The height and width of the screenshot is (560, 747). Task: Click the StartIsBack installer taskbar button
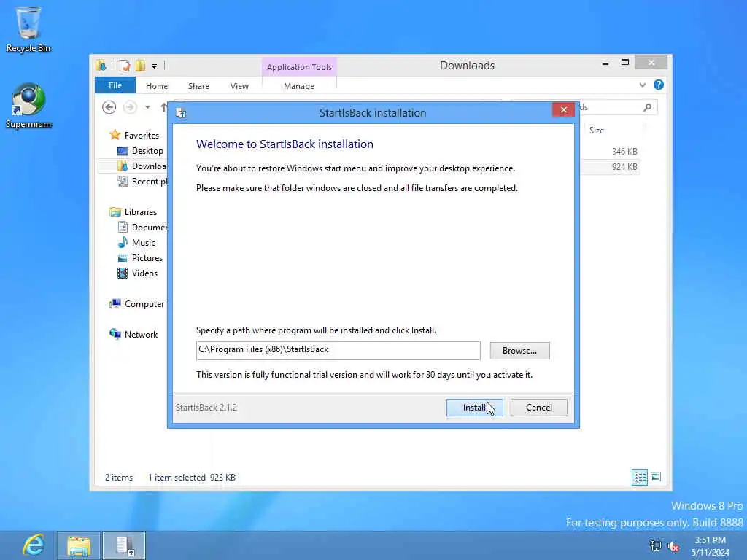[x=124, y=545]
